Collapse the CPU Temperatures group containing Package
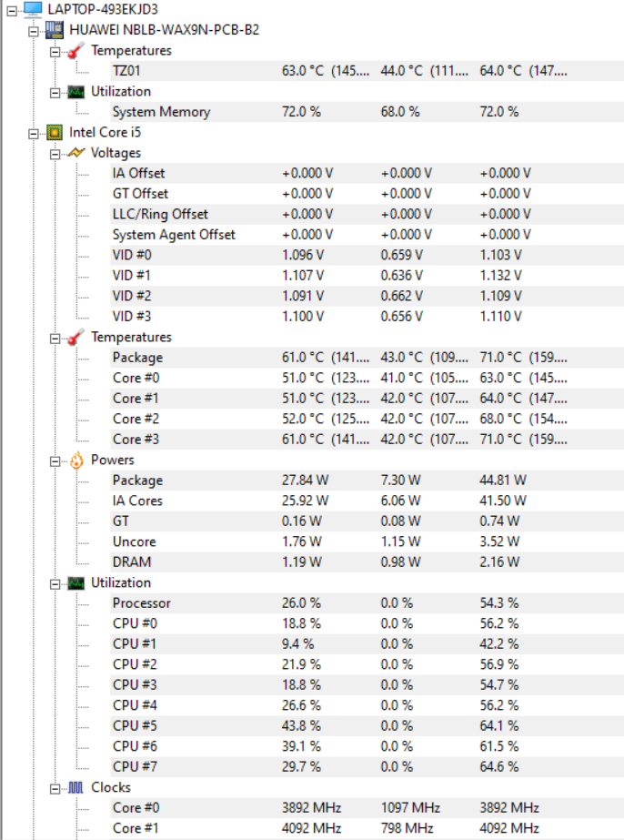Screen dimensions: 624x840 click(x=55, y=339)
